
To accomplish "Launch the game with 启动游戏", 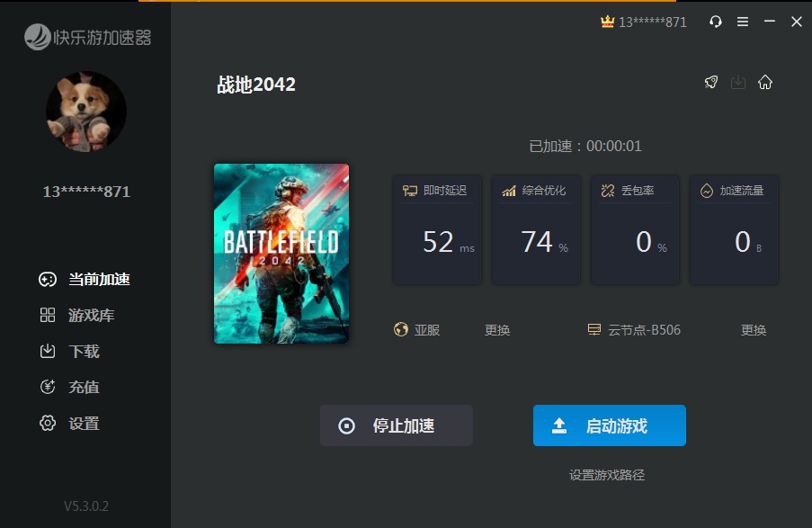I will [609, 425].
